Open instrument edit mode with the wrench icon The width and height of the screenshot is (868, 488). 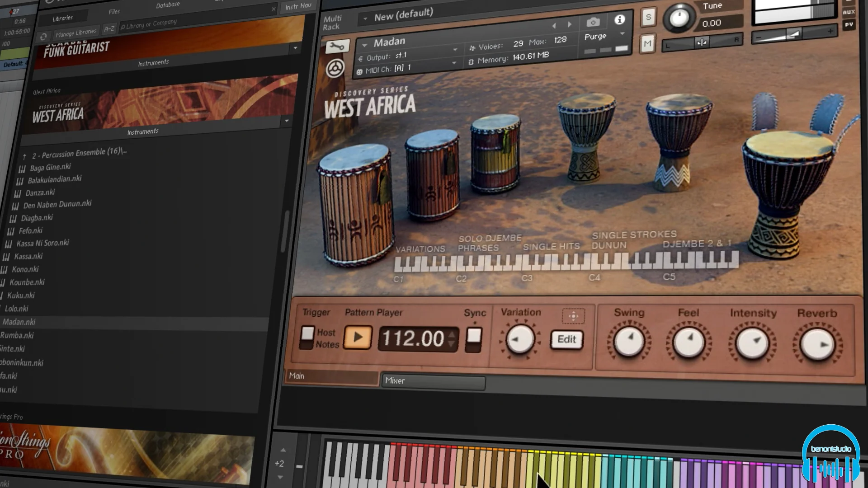tap(337, 46)
